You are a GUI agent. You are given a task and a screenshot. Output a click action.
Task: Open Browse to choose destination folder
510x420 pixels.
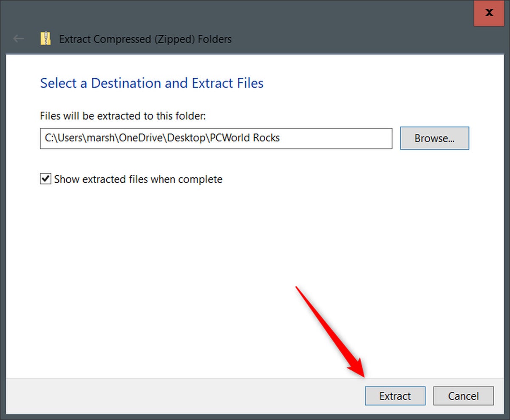click(434, 138)
